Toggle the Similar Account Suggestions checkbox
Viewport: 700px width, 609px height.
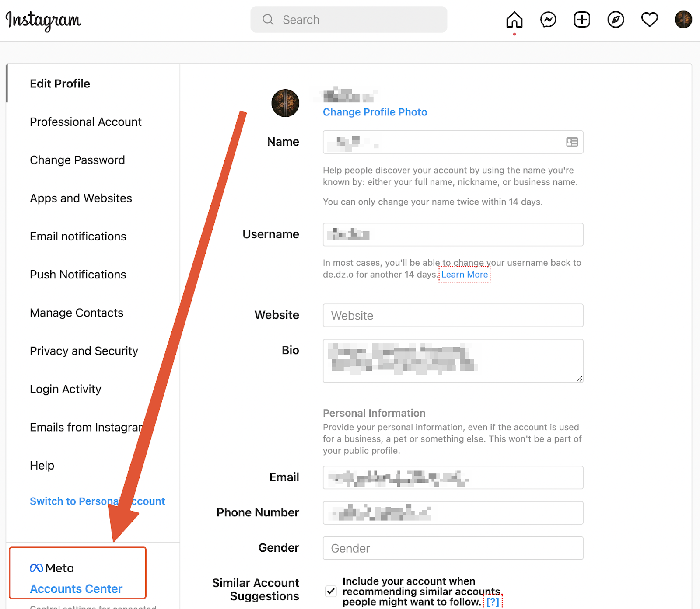coord(331,592)
